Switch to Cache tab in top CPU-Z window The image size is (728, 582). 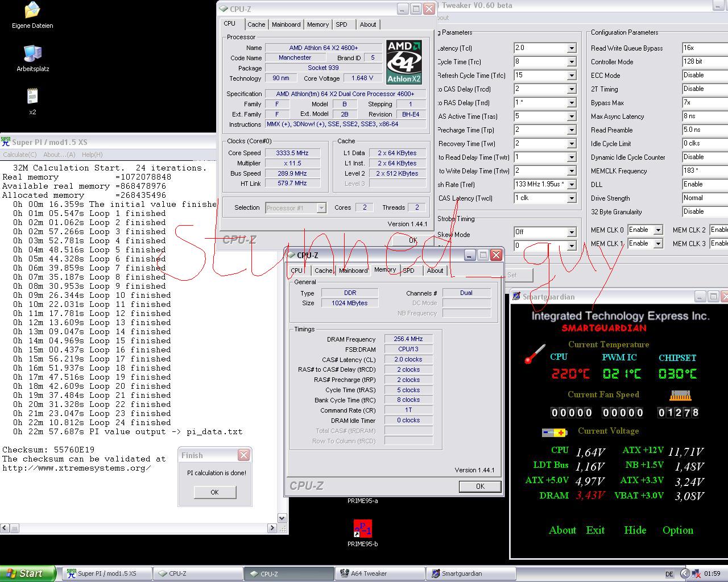(x=256, y=24)
